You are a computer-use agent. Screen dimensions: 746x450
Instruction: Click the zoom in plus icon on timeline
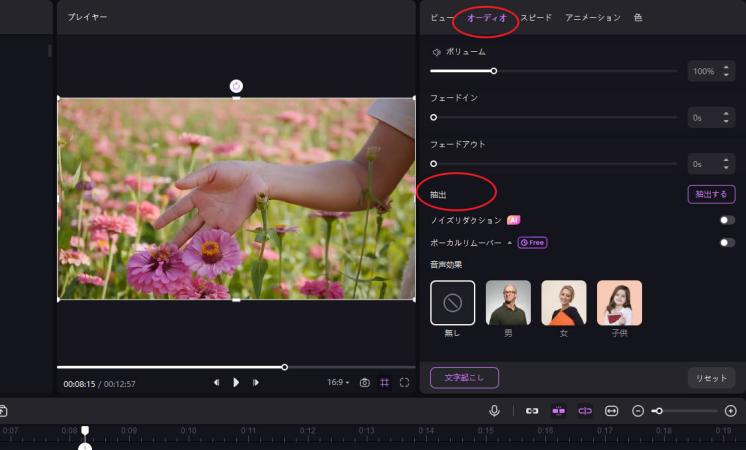pos(731,411)
